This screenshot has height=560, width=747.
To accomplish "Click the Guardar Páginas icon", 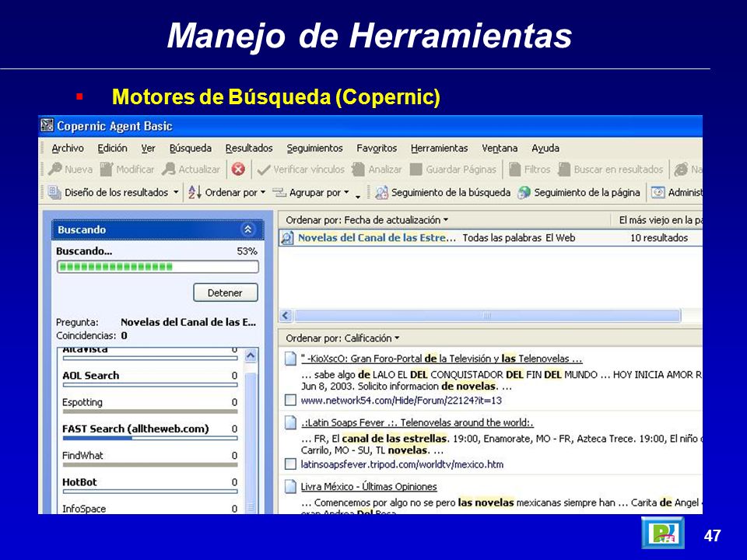I will [x=416, y=170].
